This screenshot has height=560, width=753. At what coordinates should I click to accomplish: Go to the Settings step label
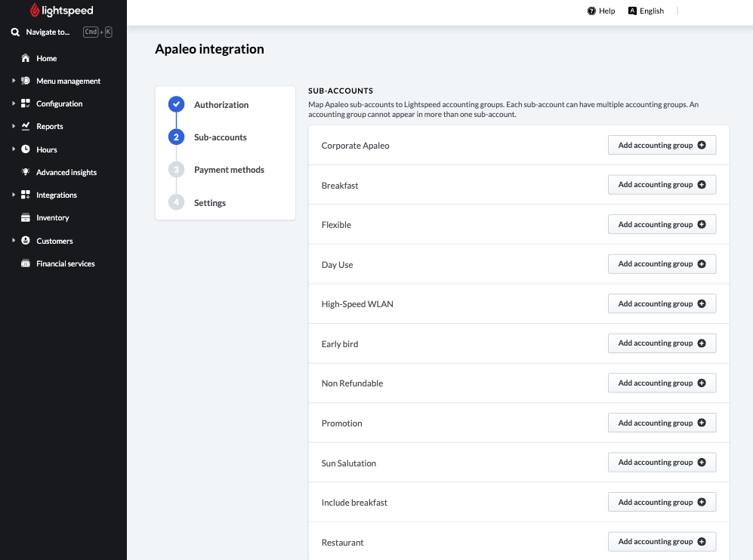[x=210, y=203]
